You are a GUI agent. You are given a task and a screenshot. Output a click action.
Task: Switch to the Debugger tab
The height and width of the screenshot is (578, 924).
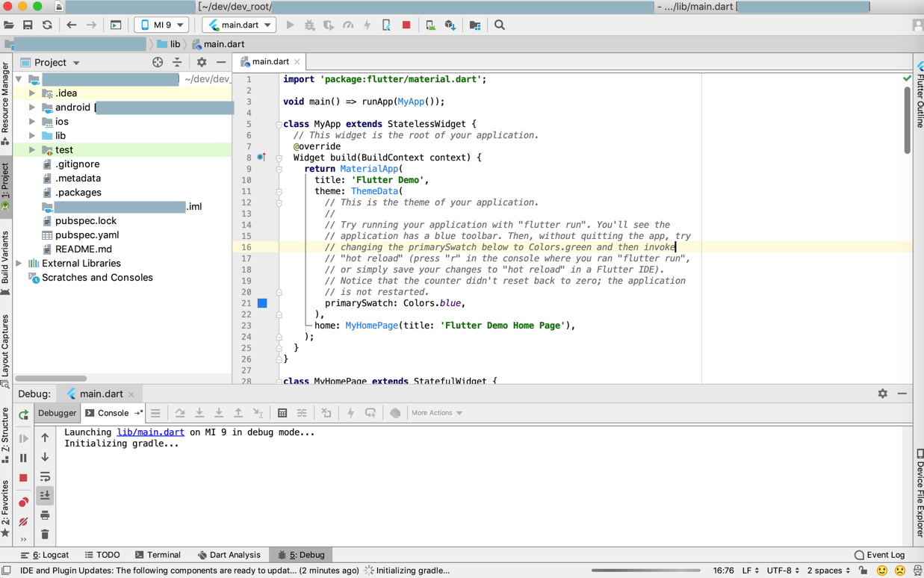(58, 413)
